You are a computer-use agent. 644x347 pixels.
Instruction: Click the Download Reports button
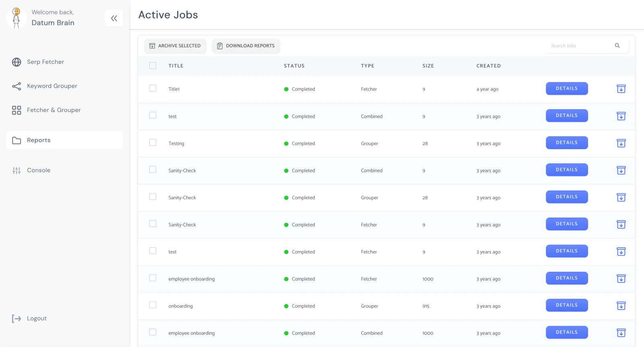coord(246,46)
